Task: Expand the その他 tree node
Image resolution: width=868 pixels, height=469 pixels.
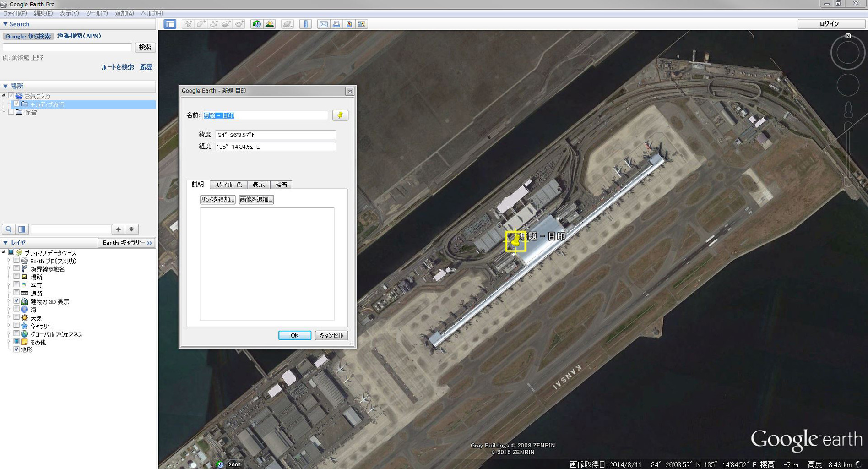Action: point(9,342)
